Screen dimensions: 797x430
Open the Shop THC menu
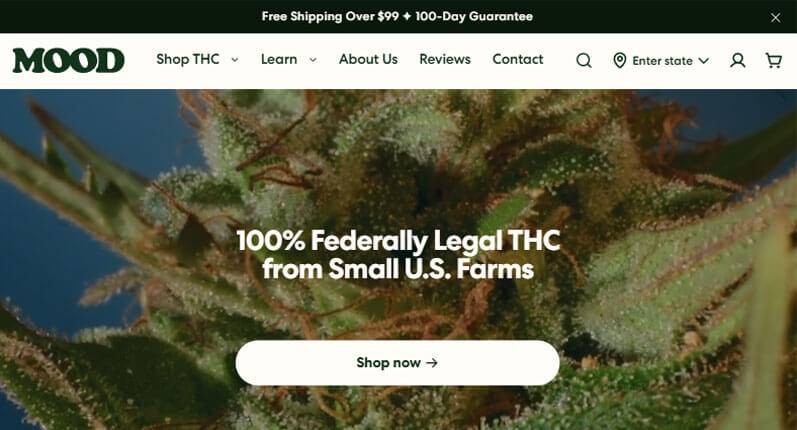pyautogui.click(x=188, y=59)
